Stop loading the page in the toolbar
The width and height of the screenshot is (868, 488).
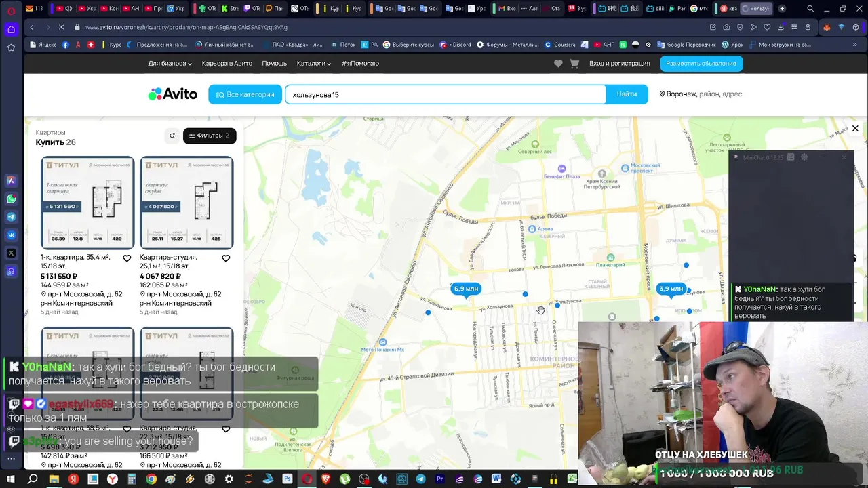(x=60, y=27)
